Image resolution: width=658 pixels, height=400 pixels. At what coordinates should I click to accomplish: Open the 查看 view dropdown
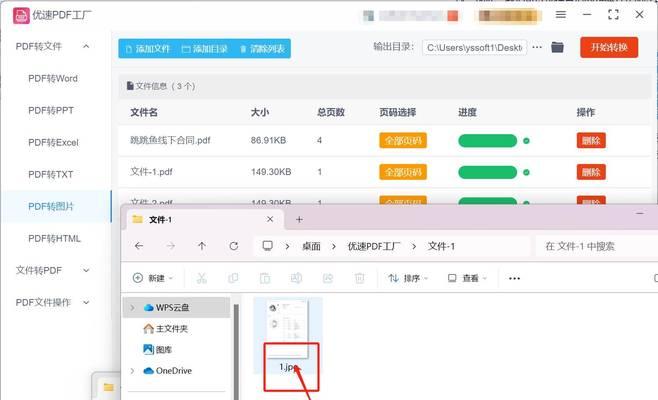click(x=467, y=278)
